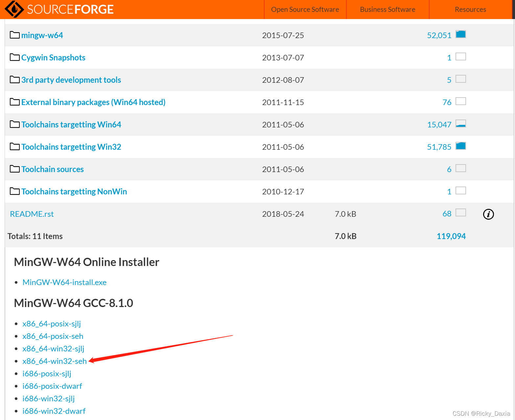Click the 15,047 downloads count
This screenshot has height=420, width=515.
(x=439, y=124)
